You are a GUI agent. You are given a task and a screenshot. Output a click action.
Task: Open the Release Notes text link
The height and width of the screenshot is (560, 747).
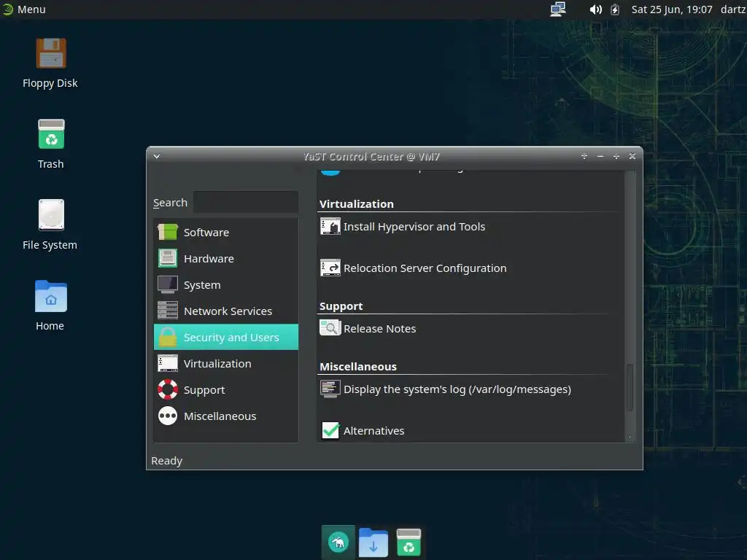click(x=379, y=329)
